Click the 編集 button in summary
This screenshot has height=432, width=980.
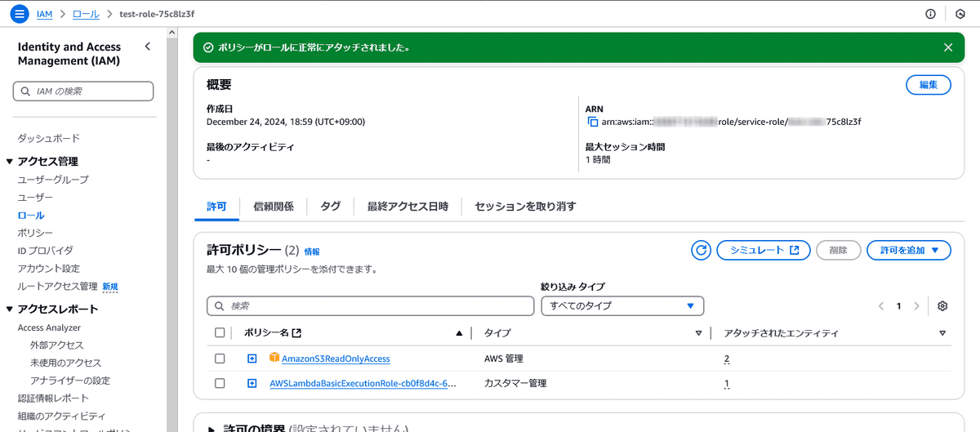[929, 84]
